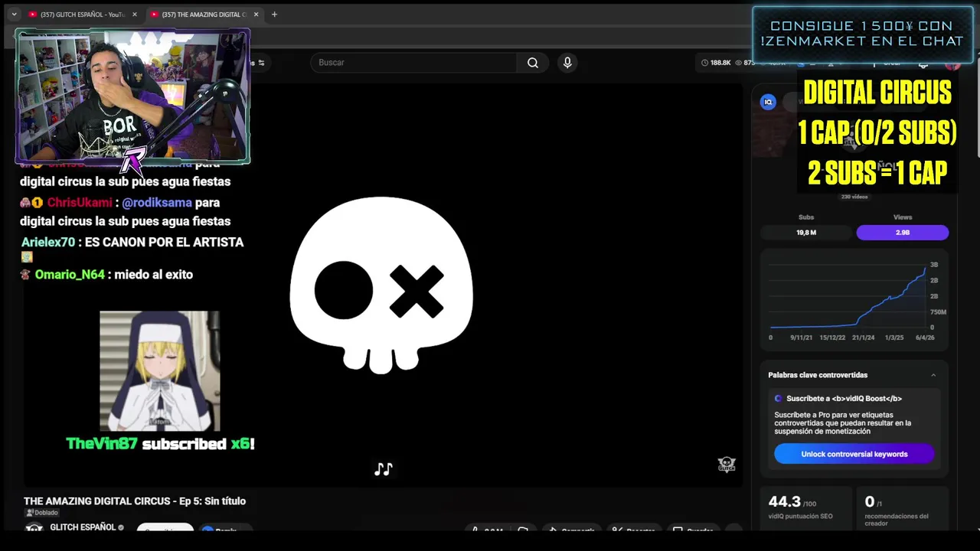Screen dimensions: 980x551
Task: Click the TheVin87 subscribed x6 alert
Action: [x=160, y=444]
